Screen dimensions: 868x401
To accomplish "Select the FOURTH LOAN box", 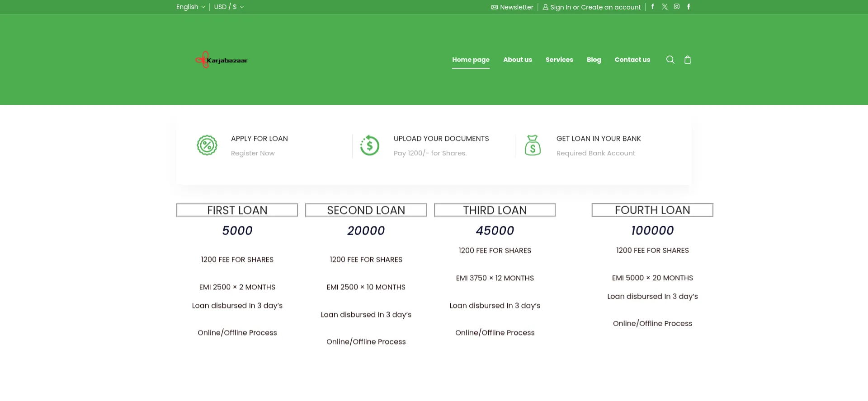I will [652, 210].
